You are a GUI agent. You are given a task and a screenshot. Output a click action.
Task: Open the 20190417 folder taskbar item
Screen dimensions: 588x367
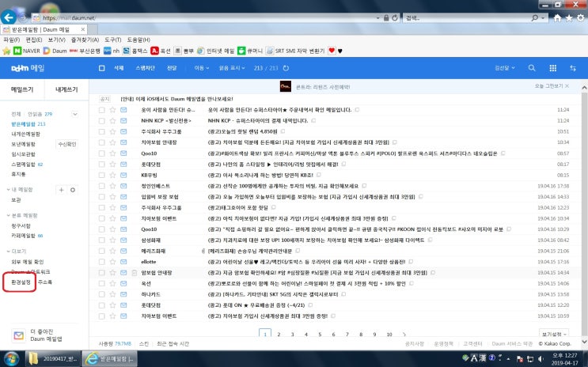coord(54,359)
